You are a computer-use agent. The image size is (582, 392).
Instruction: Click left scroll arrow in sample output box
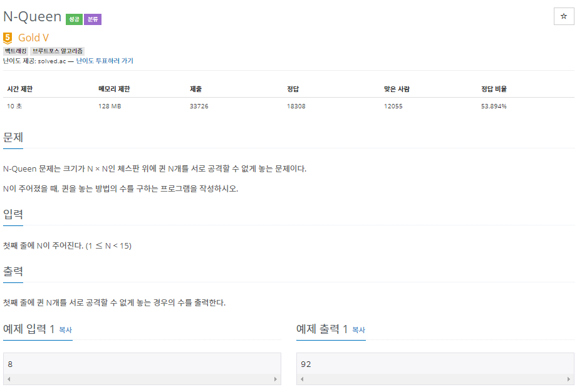[302, 379]
